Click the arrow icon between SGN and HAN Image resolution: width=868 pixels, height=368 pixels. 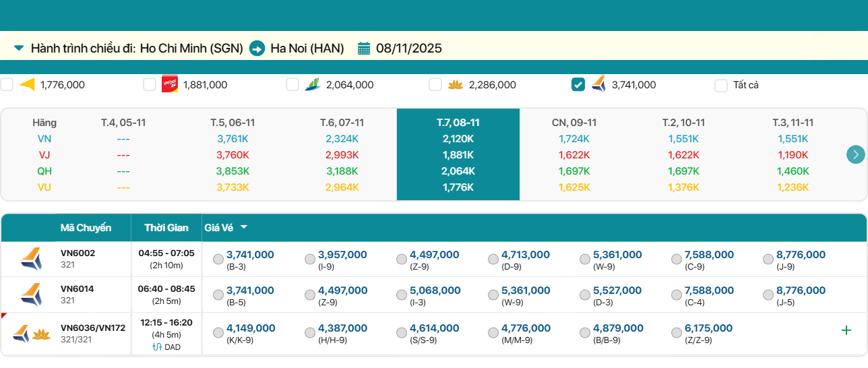coord(257,49)
